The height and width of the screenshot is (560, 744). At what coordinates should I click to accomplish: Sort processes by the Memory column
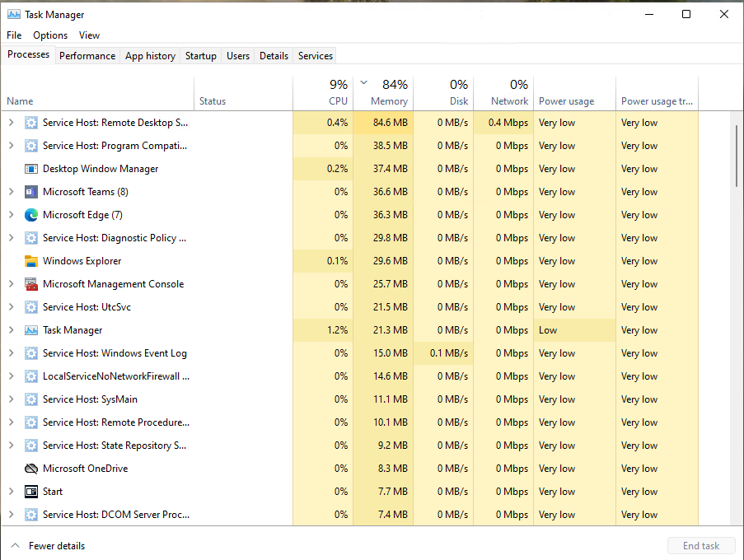(x=388, y=92)
